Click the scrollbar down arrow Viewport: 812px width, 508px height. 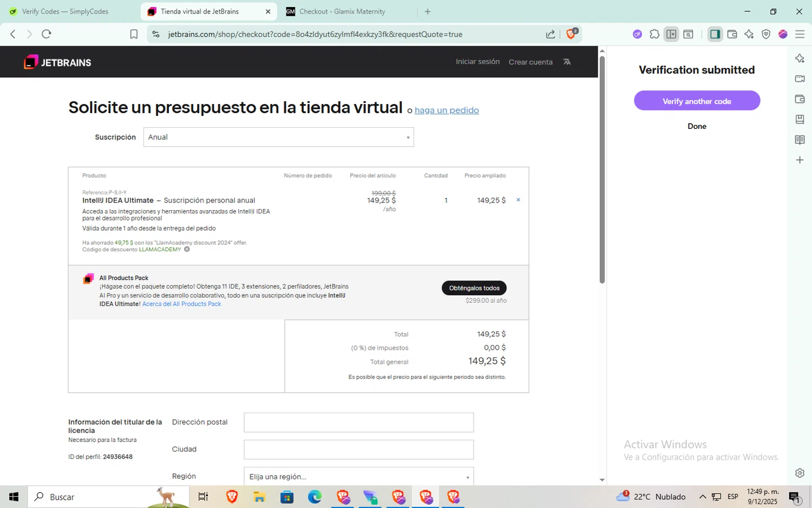click(602, 480)
